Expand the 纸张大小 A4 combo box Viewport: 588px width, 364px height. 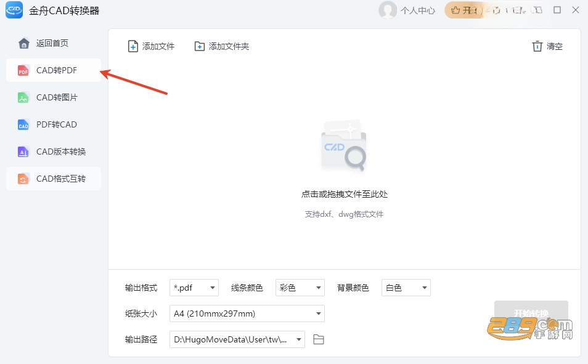pyautogui.click(x=247, y=313)
